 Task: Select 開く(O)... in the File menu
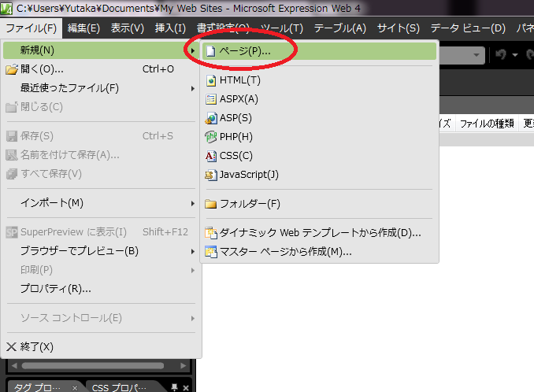tap(101, 69)
